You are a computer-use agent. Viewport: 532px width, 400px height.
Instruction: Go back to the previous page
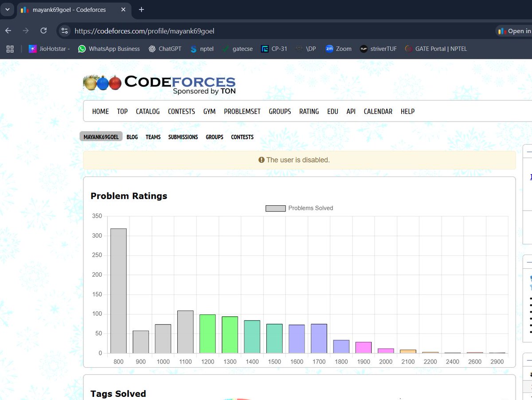pyautogui.click(x=8, y=31)
